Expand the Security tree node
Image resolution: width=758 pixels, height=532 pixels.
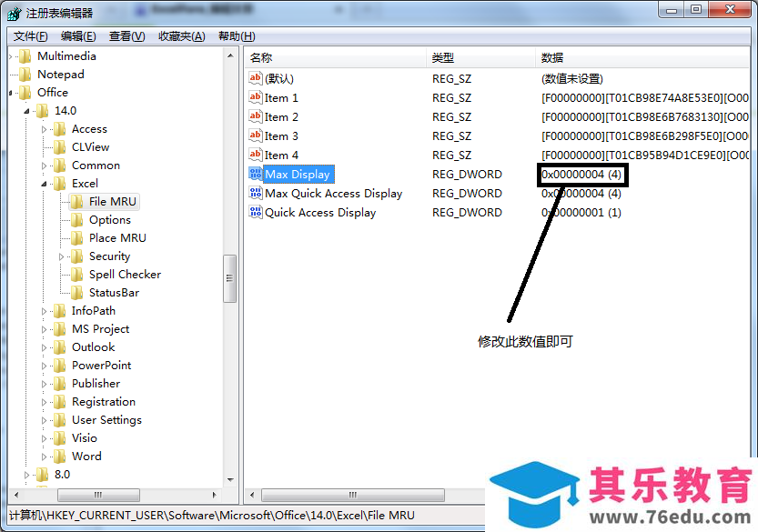(x=61, y=257)
